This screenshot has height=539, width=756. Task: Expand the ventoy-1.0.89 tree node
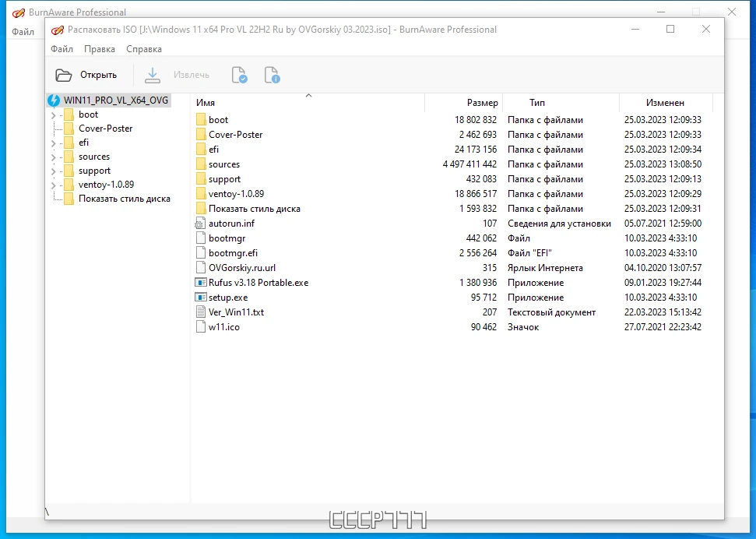coord(53,185)
